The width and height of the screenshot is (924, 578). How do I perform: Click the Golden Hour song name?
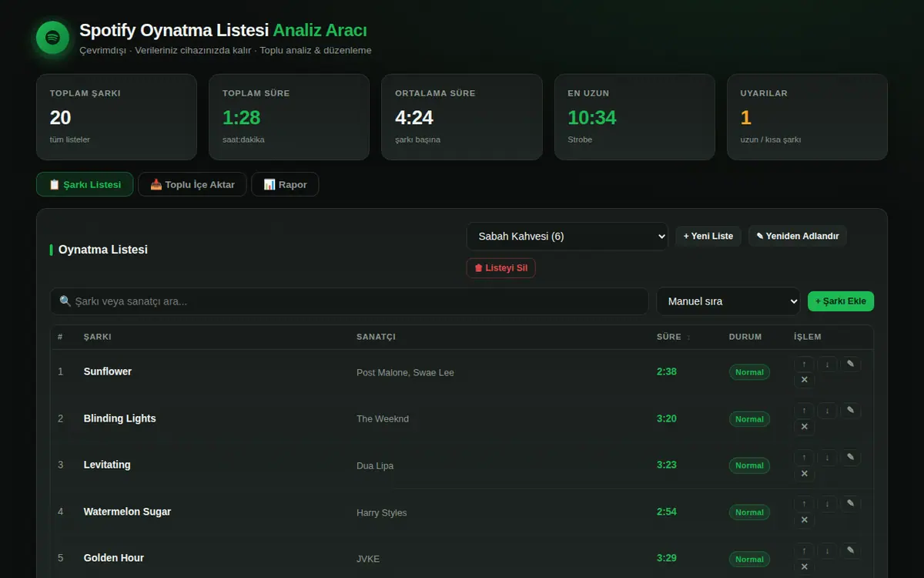(x=114, y=558)
